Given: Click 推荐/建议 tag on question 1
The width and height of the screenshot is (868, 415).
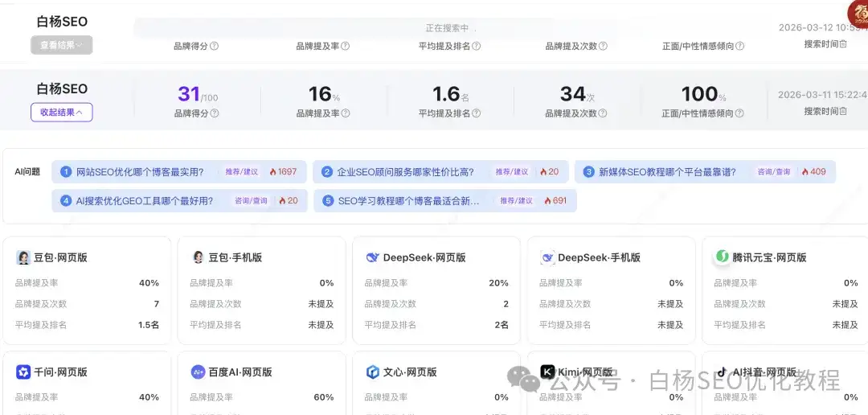Looking at the screenshot, I should (x=241, y=172).
